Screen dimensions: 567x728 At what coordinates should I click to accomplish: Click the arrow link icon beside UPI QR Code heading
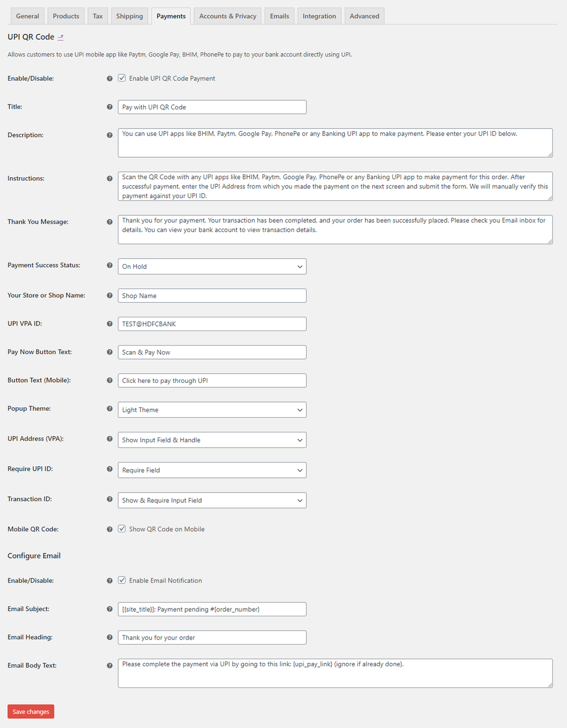coord(61,37)
